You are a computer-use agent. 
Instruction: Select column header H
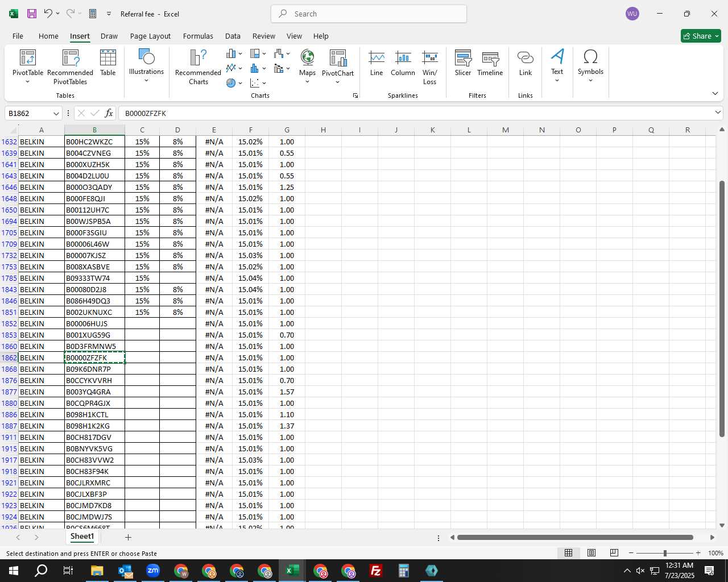pyautogui.click(x=323, y=130)
